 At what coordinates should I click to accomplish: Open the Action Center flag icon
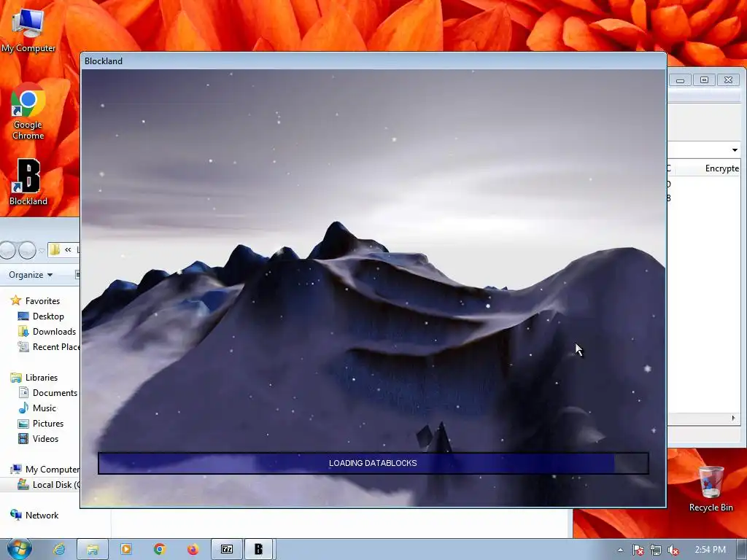638,550
